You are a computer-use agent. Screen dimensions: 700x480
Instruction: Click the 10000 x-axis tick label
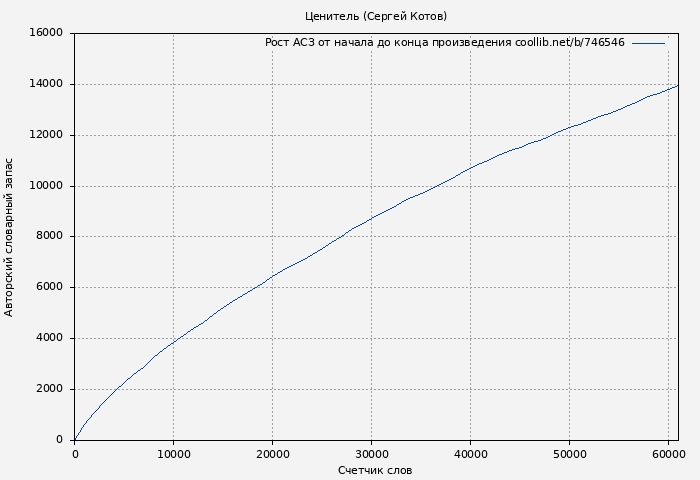pyautogui.click(x=173, y=454)
